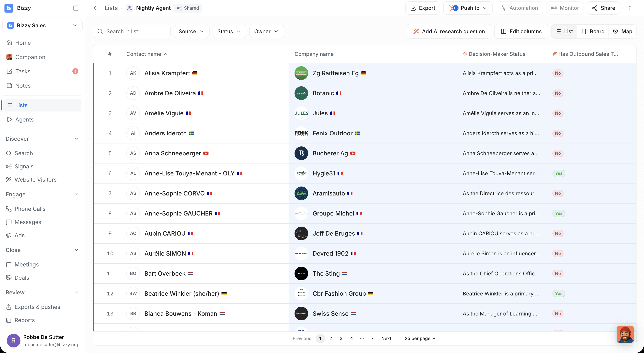
Task: Click the Automation button
Action: pyautogui.click(x=519, y=8)
